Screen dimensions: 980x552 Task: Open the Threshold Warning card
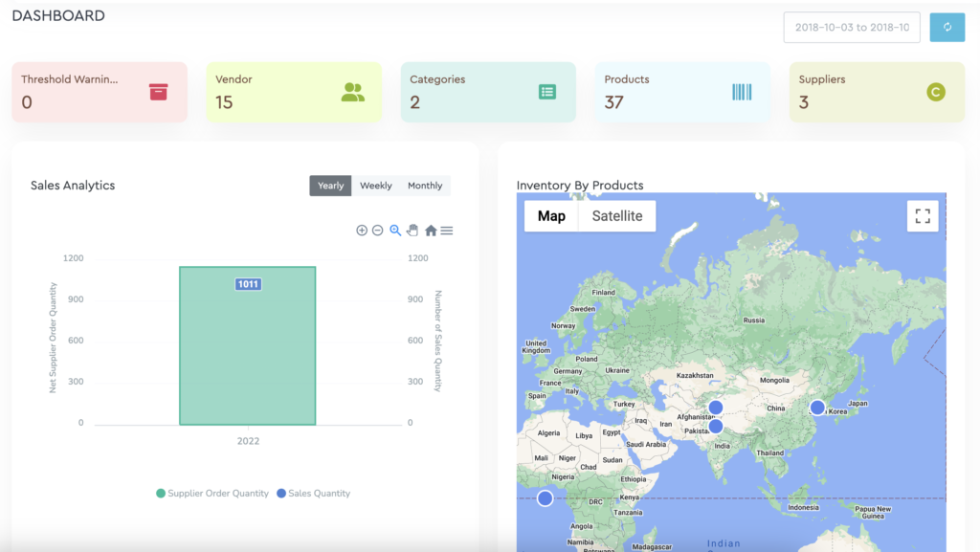(x=100, y=92)
